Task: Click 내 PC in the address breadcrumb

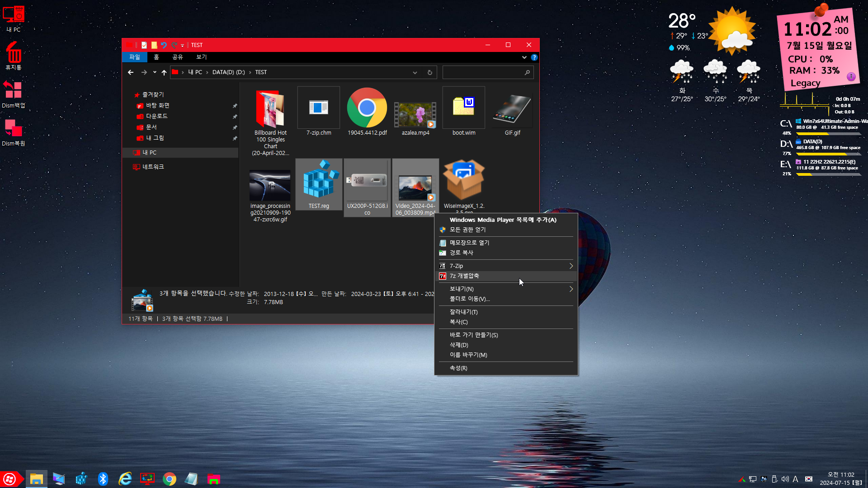Action: [x=195, y=72]
